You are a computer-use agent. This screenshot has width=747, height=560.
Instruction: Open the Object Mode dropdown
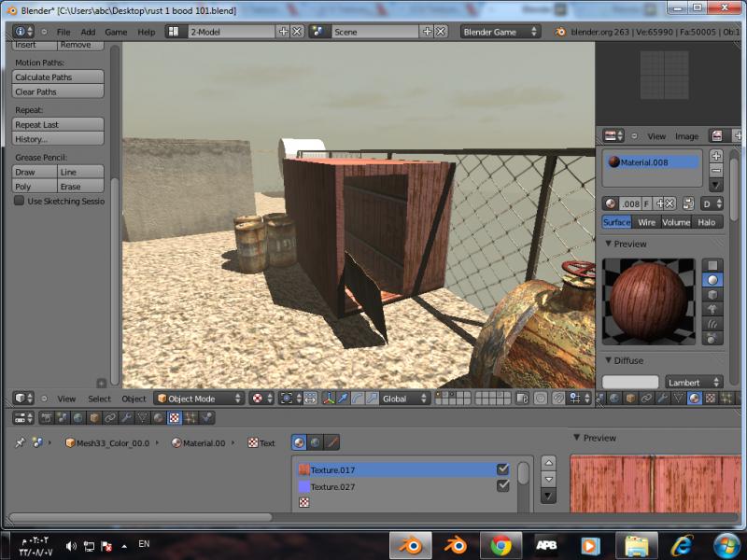coord(199,399)
